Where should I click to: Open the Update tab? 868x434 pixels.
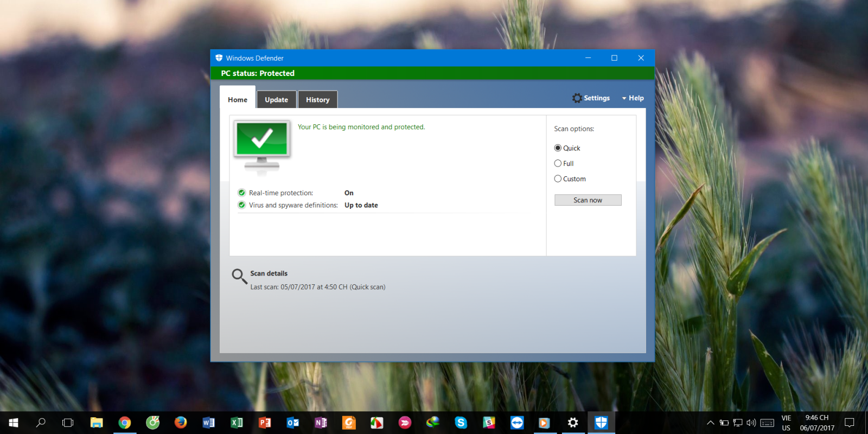(x=276, y=100)
